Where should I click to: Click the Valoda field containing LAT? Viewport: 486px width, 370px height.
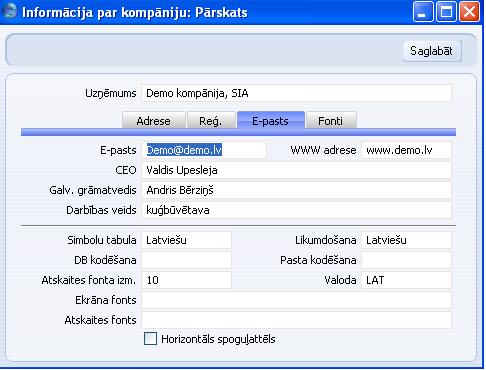click(406, 280)
